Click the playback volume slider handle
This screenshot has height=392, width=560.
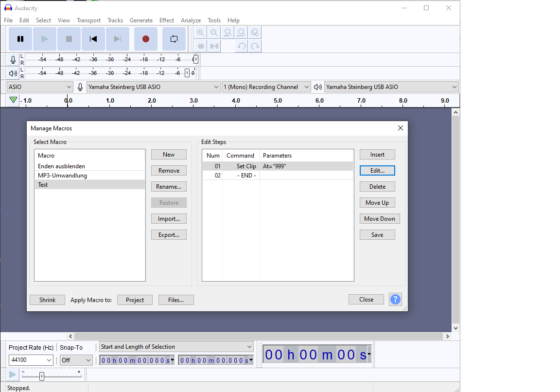click(x=187, y=73)
